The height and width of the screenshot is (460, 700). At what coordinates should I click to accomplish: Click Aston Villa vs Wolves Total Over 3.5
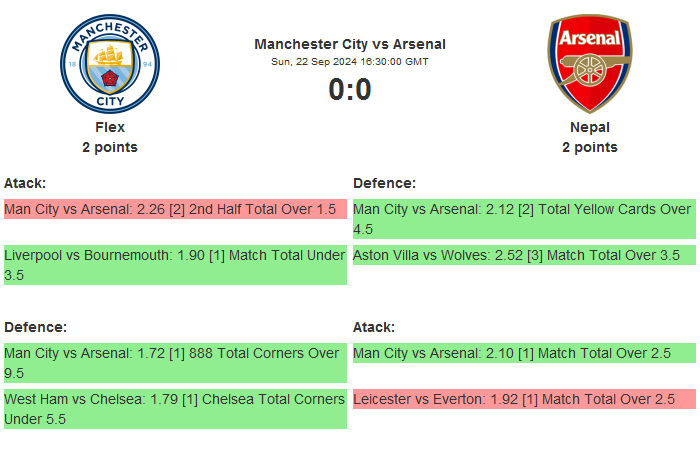523,255
